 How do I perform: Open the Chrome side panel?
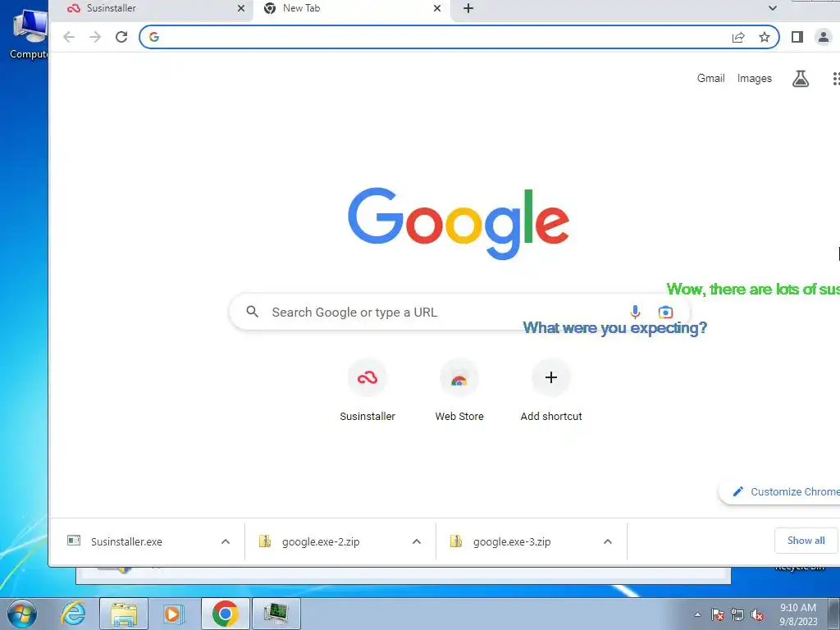pyautogui.click(x=797, y=37)
